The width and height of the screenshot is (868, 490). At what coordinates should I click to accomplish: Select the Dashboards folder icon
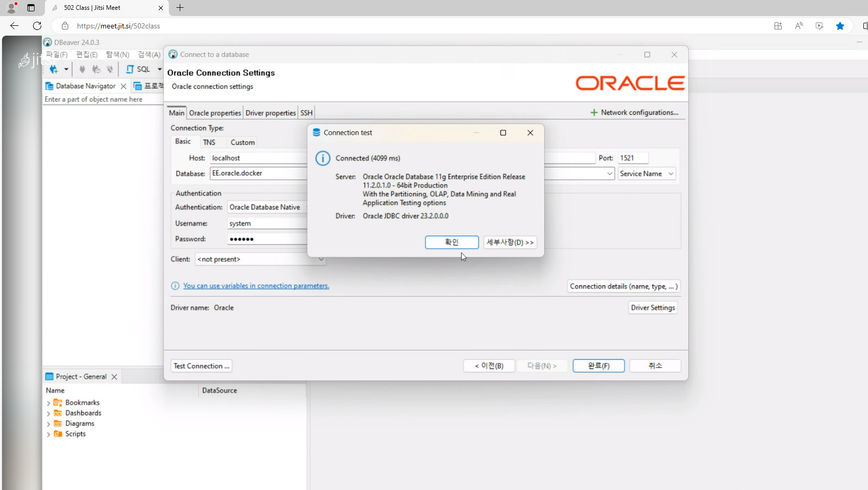pos(58,413)
